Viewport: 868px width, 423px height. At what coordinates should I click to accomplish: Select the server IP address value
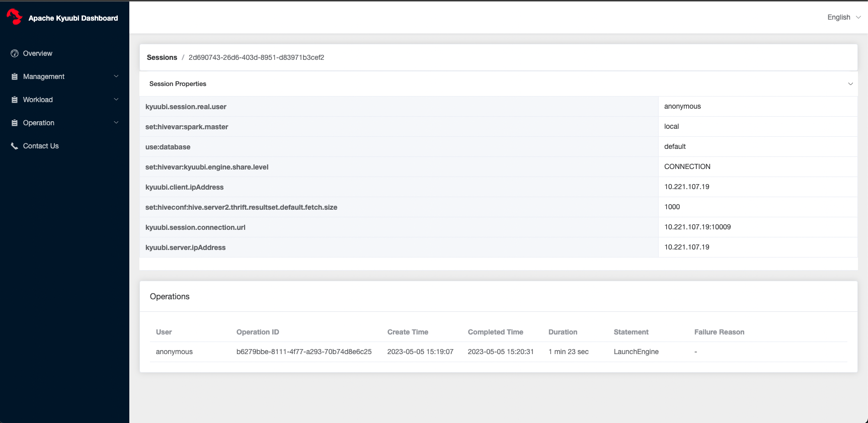click(687, 247)
